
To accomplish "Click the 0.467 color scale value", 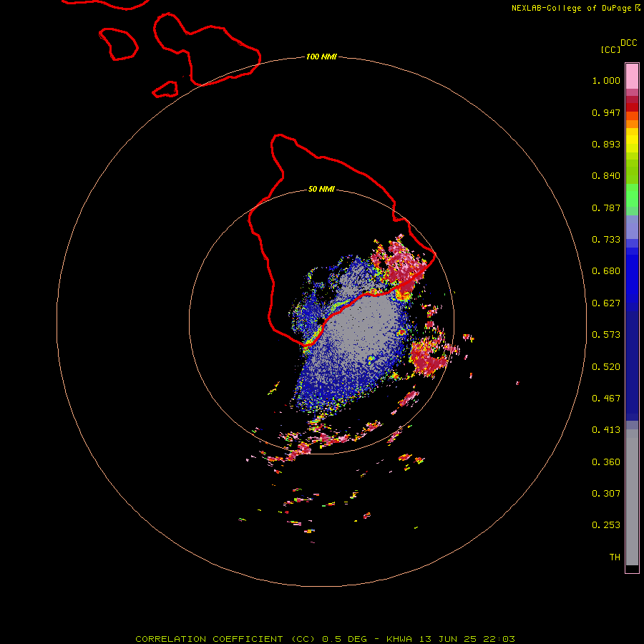I will tap(606, 399).
